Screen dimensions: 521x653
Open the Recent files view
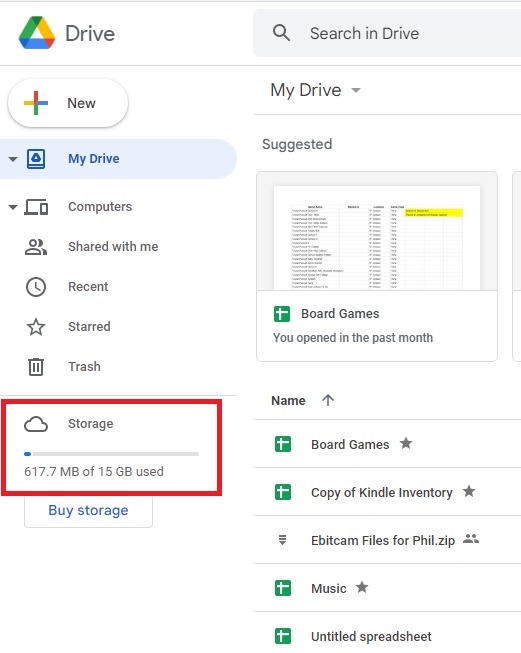tap(88, 287)
